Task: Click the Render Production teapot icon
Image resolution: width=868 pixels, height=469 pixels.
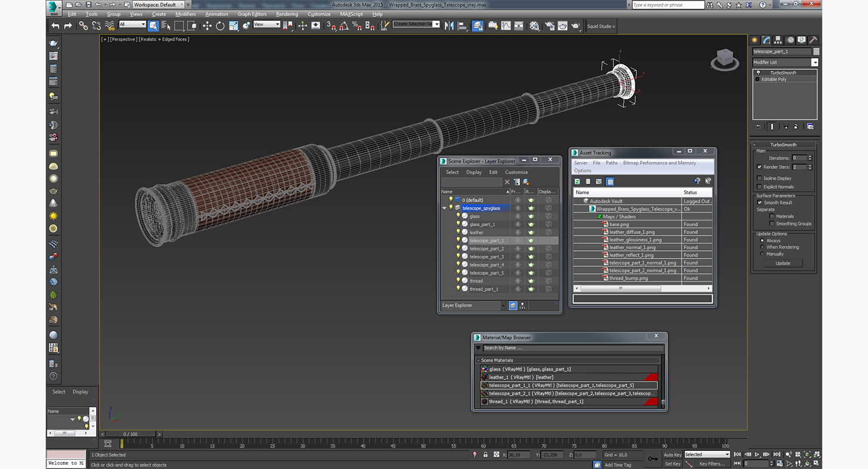Action: 576,26
